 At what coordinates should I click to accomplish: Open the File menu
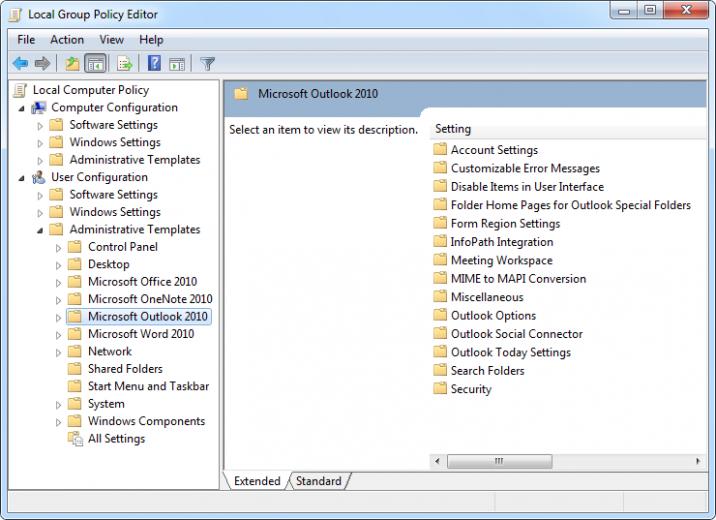pyautogui.click(x=26, y=40)
